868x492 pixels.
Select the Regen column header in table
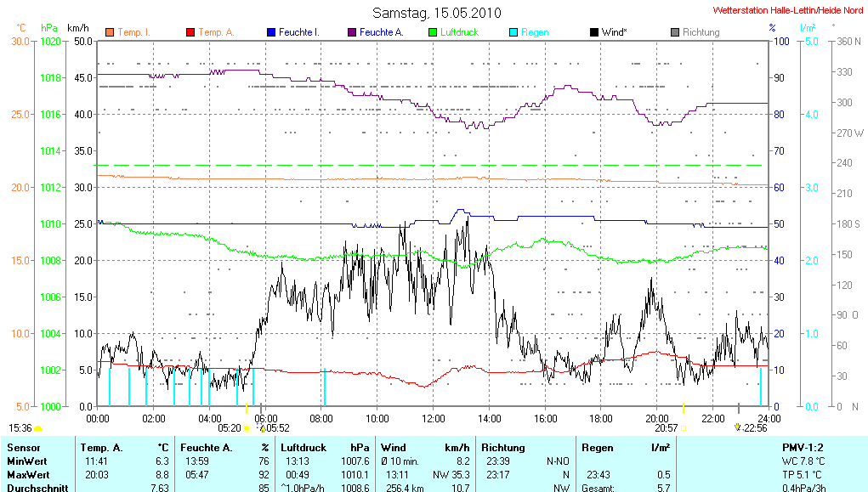(x=598, y=447)
